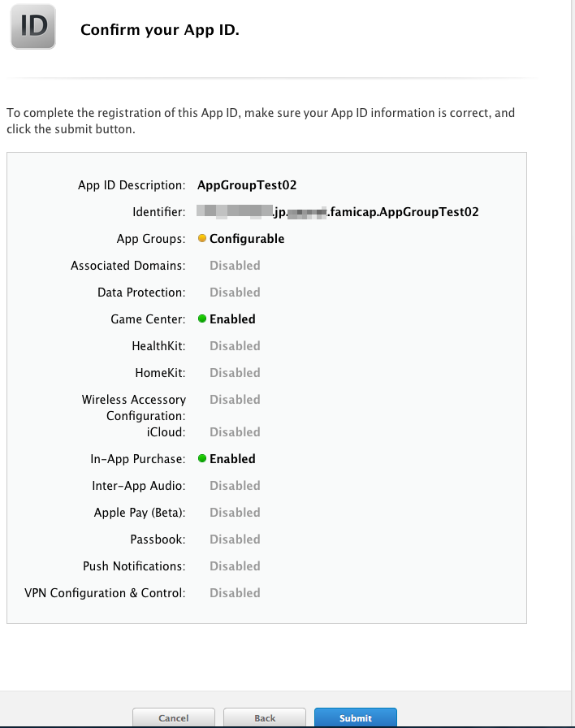Viewport: 575px width, 728px height.
Task: Click Disabled value for HealthKit
Action: point(235,346)
